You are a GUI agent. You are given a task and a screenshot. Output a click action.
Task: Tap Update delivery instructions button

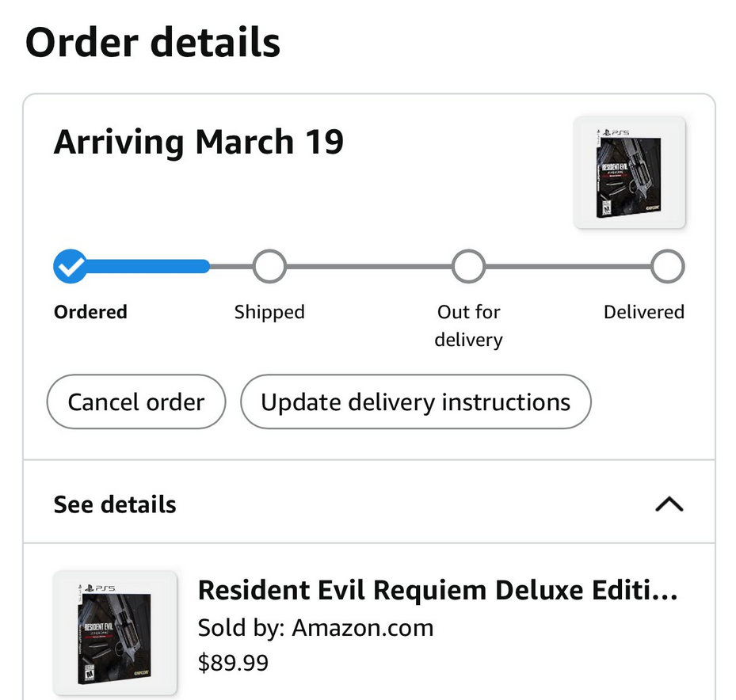click(x=416, y=402)
